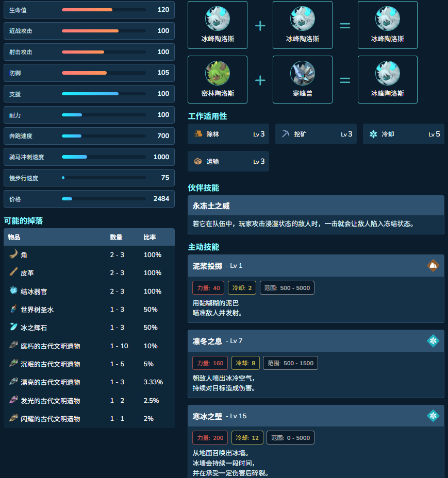The height and width of the screenshot is (478, 448).
Task: Click the 泥浆投掷 skill title
Action: [x=207, y=266]
